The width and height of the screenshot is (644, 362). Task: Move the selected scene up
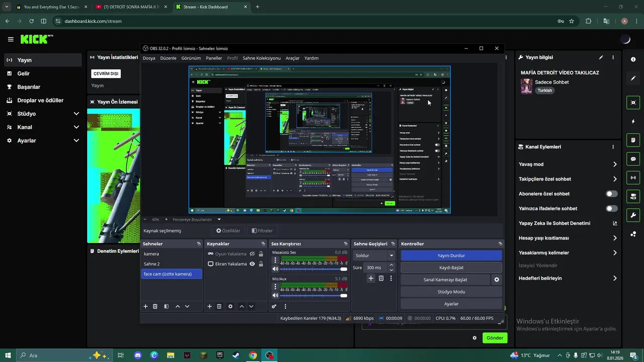(x=178, y=306)
